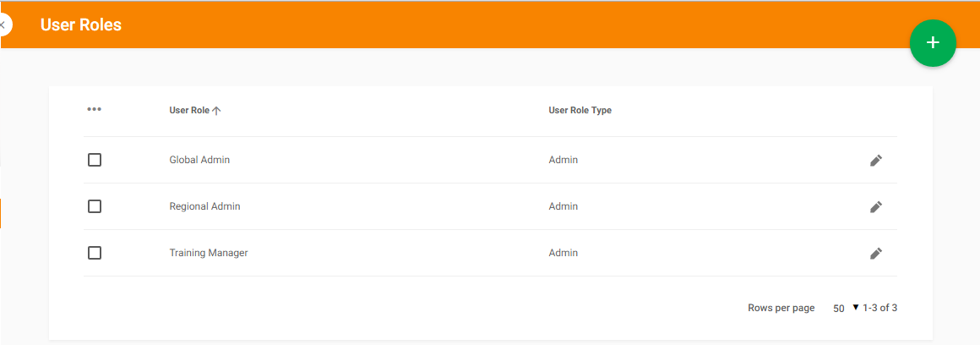Toggle the sort arrow beside User Role
This screenshot has height=345, width=980.
click(217, 111)
